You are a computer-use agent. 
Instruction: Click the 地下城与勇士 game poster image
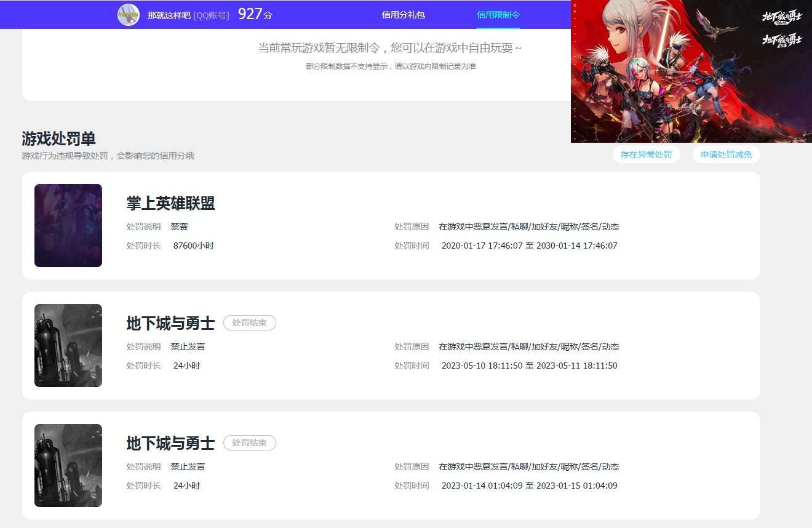(x=691, y=71)
